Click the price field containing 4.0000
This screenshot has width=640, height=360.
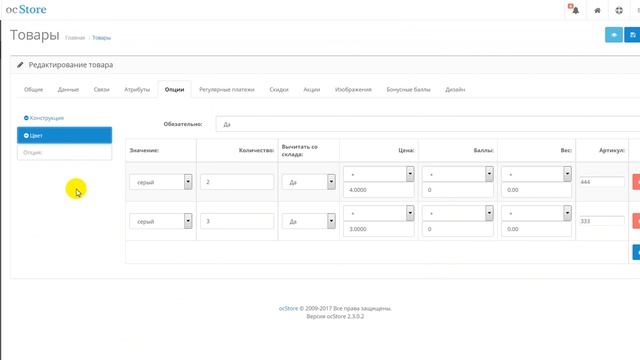point(379,190)
